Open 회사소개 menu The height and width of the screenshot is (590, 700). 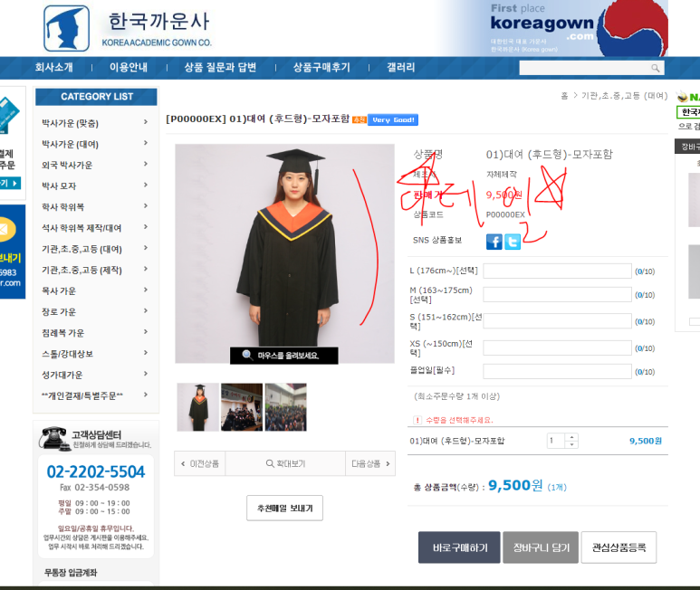(54, 67)
